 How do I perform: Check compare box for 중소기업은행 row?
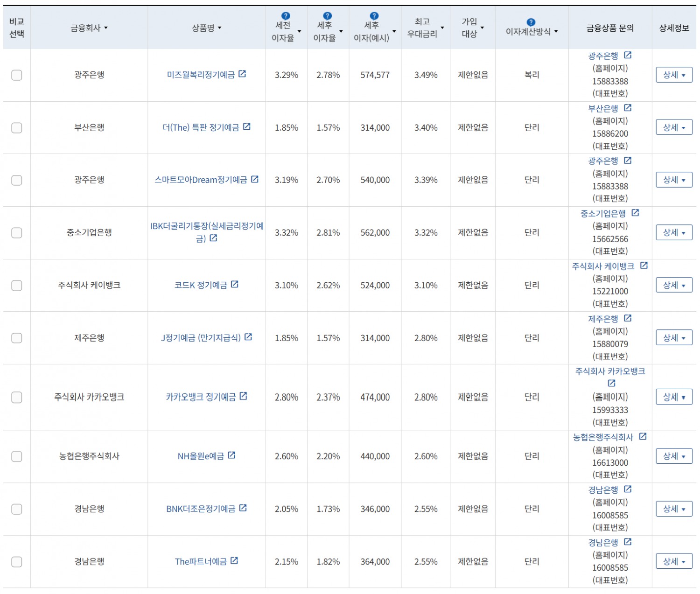click(x=17, y=233)
